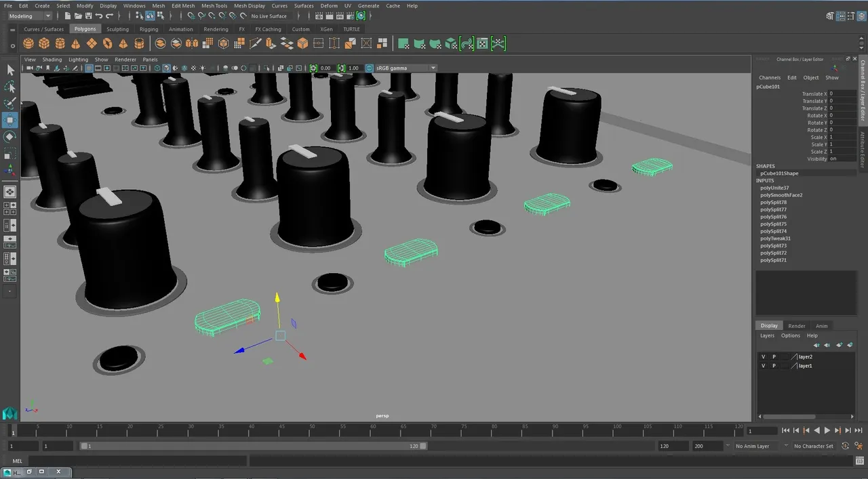Image resolution: width=868 pixels, height=479 pixels.
Task: Click the Translate X value field
Action: coord(843,94)
